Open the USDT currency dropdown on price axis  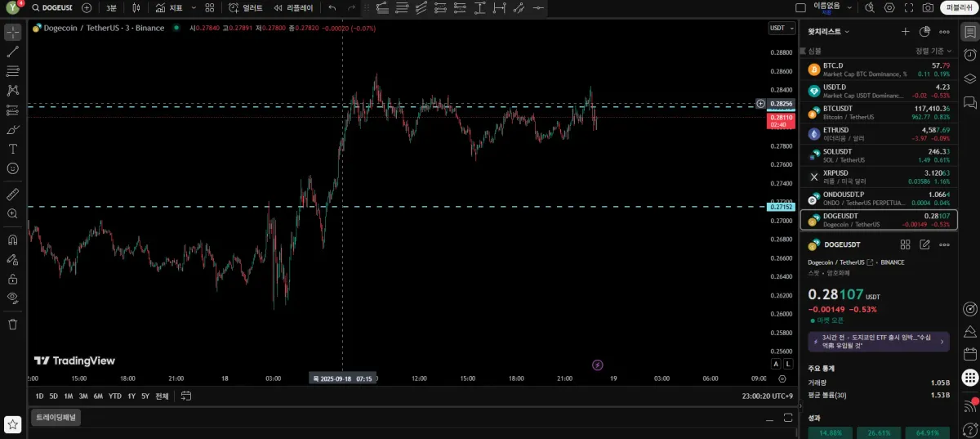[x=780, y=28]
